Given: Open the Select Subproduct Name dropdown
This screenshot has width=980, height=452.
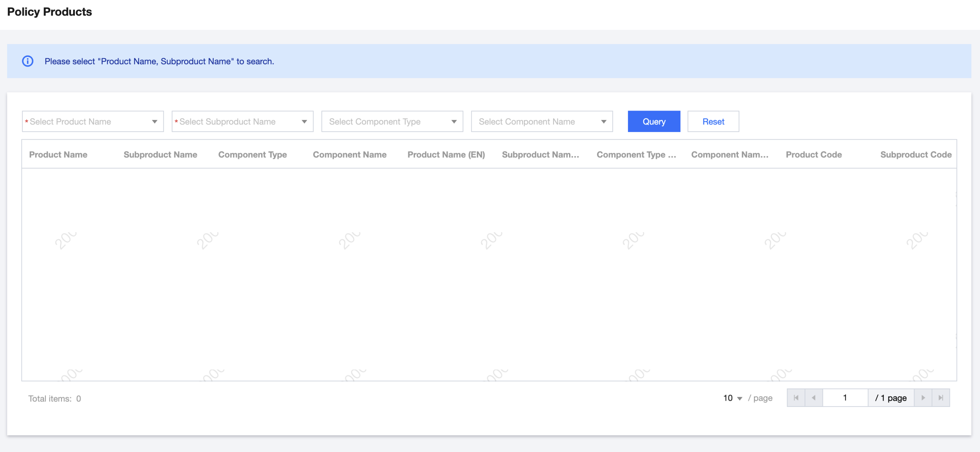Looking at the screenshot, I should (242, 122).
